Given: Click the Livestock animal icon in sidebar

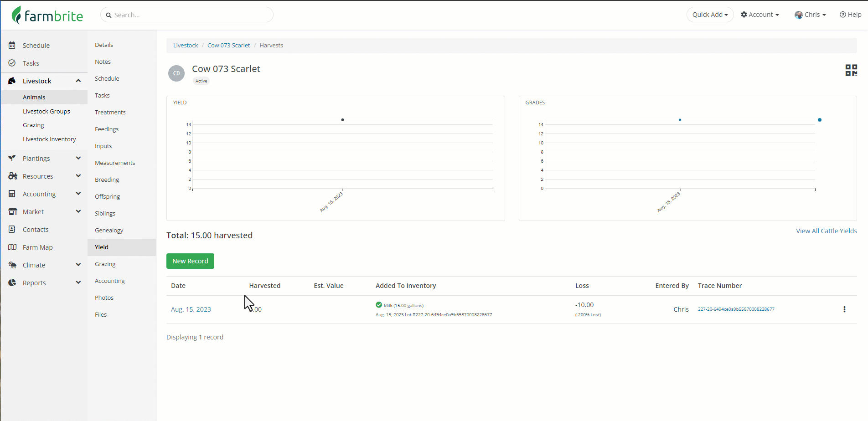Looking at the screenshot, I should point(12,81).
